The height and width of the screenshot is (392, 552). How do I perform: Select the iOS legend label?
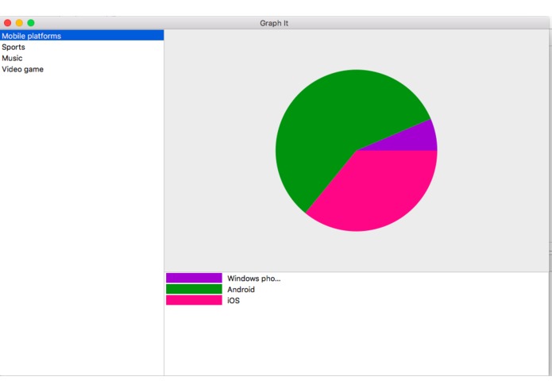[234, 301]
